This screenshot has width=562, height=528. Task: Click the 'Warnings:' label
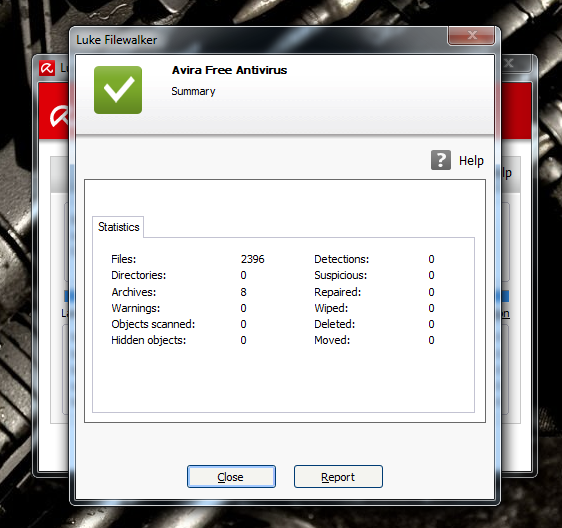(136, 308)
